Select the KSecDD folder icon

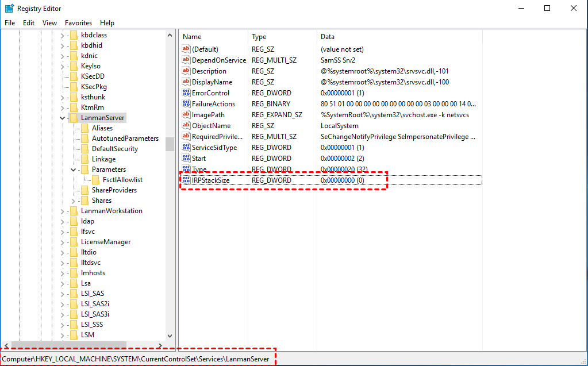pyautogui.click(x=74, y=76)
